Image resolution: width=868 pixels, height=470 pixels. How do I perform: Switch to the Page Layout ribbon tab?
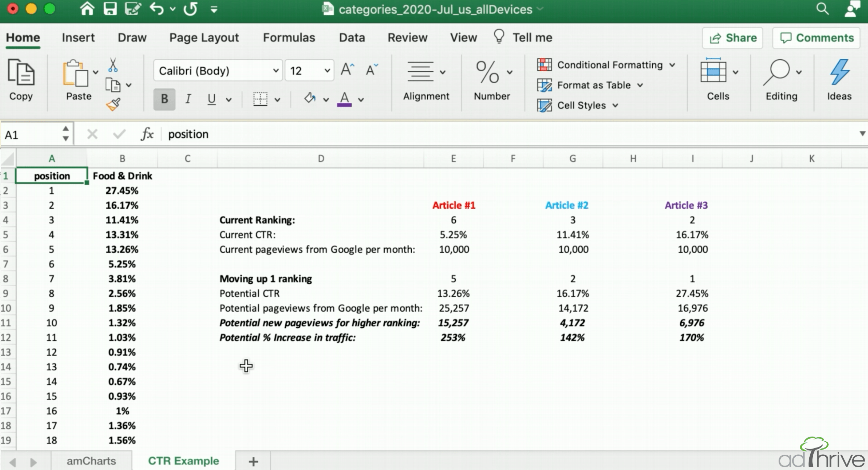click(x=204, y=38)
